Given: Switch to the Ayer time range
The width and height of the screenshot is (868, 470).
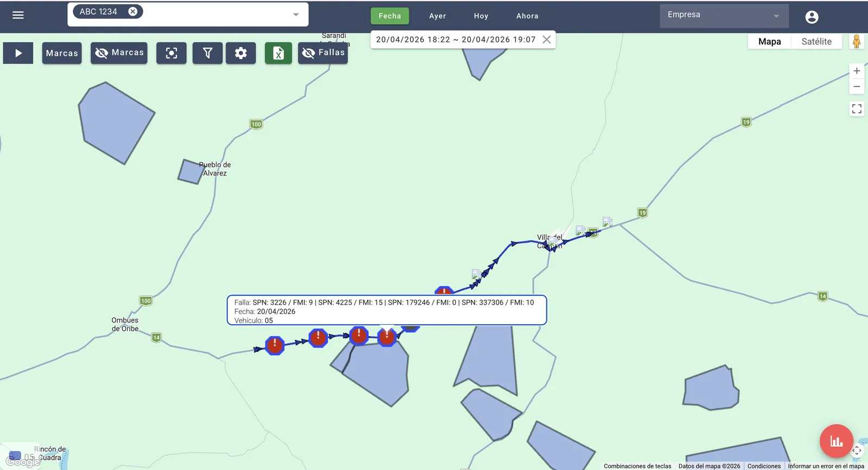Looking at the screenshot, I should pos(437,16).
